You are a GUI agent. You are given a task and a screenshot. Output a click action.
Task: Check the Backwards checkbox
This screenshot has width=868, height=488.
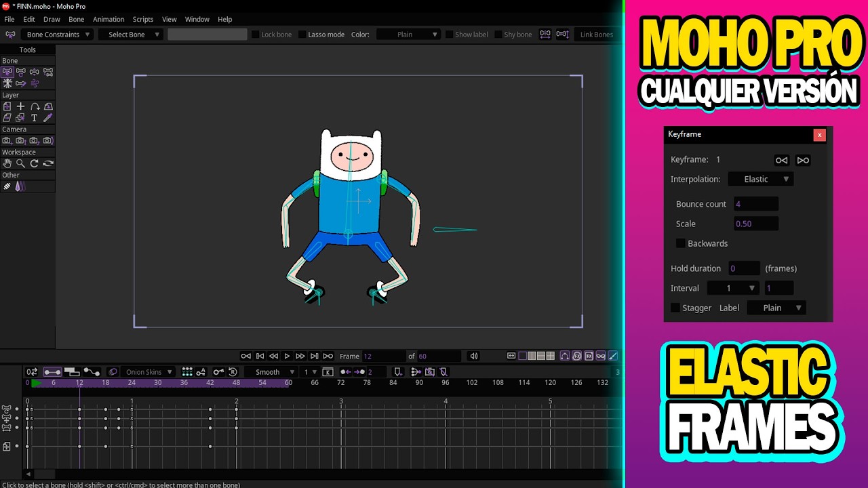click(680, 243)
